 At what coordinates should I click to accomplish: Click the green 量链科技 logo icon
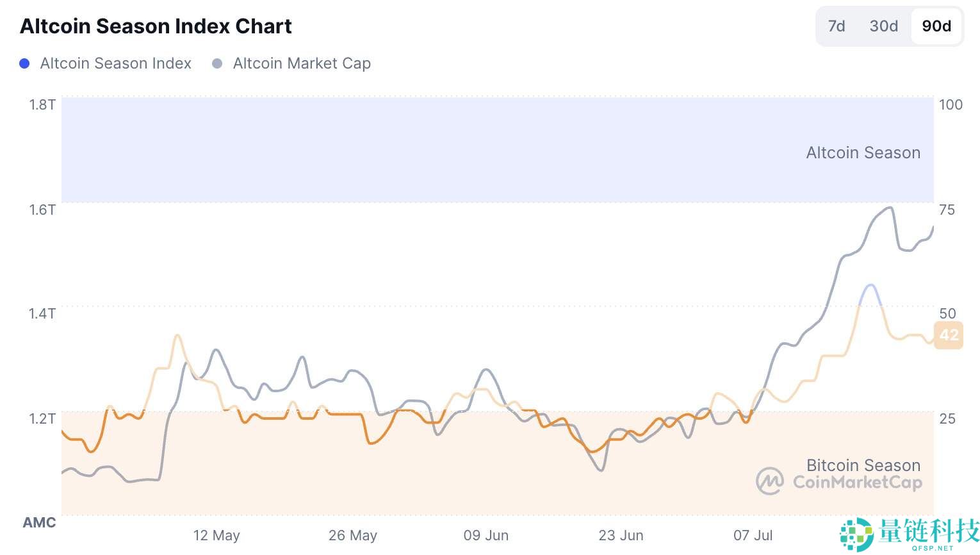[x=856, y=533]
